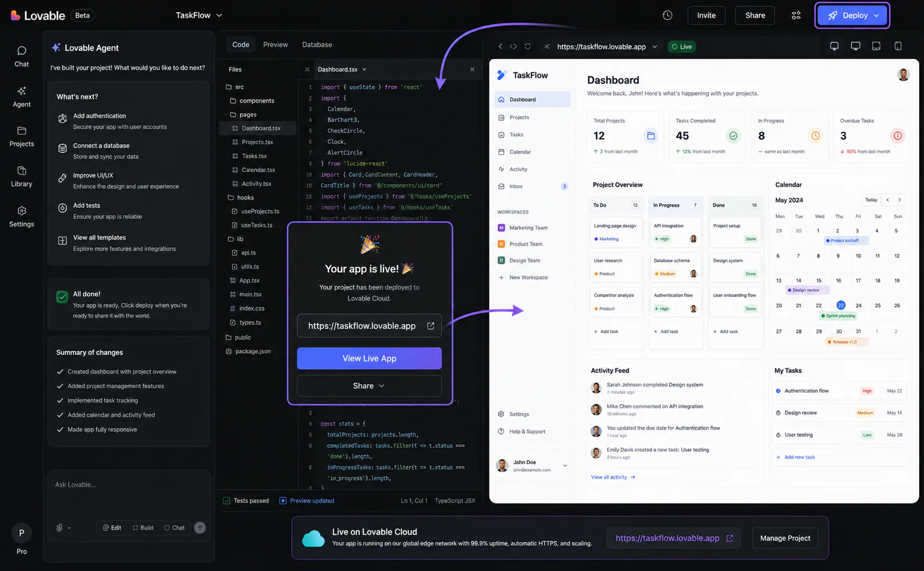Click the code brackets icon in preview bar

pyautogui.click(x=513, y=46)
